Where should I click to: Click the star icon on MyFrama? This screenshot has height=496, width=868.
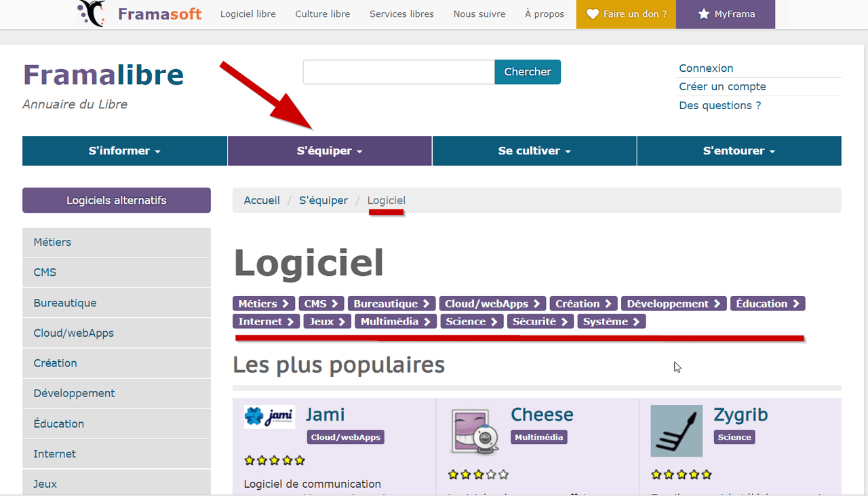pyautogui.click(x=704, y=14)
